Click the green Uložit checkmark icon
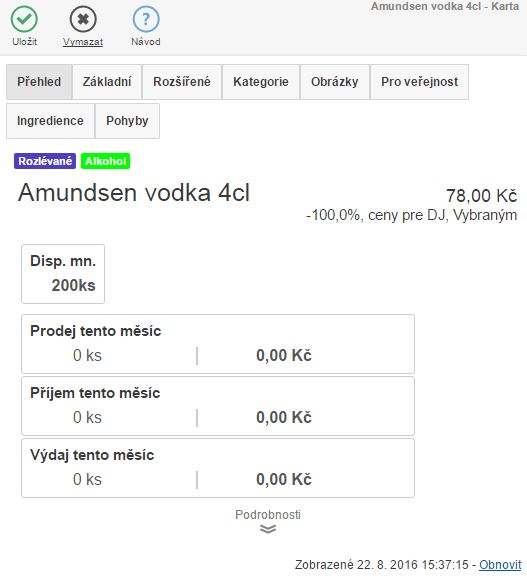The width and height of the screenshot is (527, 585). click(24, 19)
